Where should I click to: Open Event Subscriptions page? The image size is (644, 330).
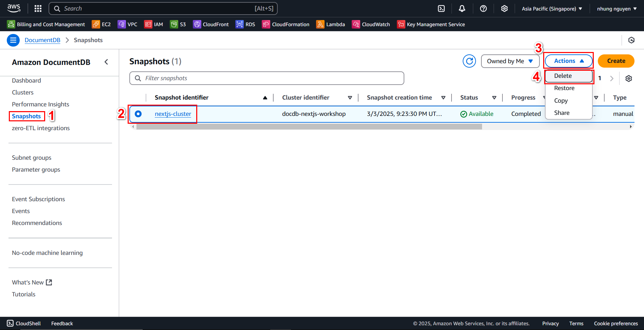point(38,199)
